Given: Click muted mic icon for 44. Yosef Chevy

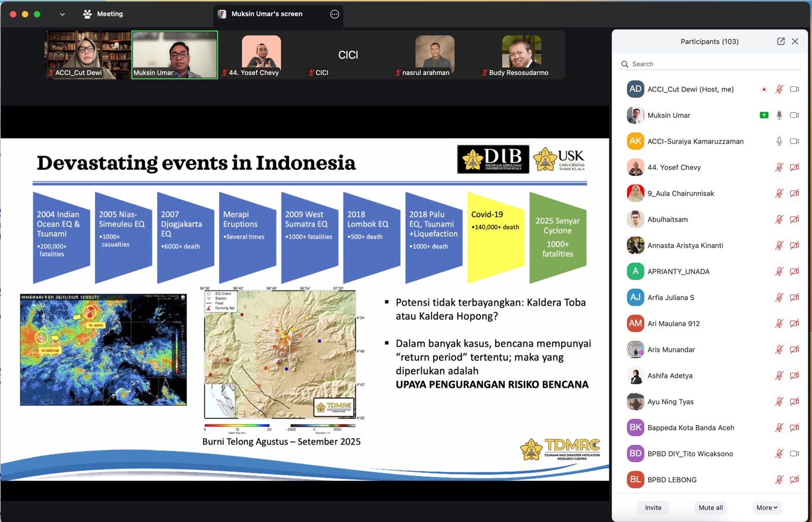Looking at the screenshot, I should pos(779,167).
